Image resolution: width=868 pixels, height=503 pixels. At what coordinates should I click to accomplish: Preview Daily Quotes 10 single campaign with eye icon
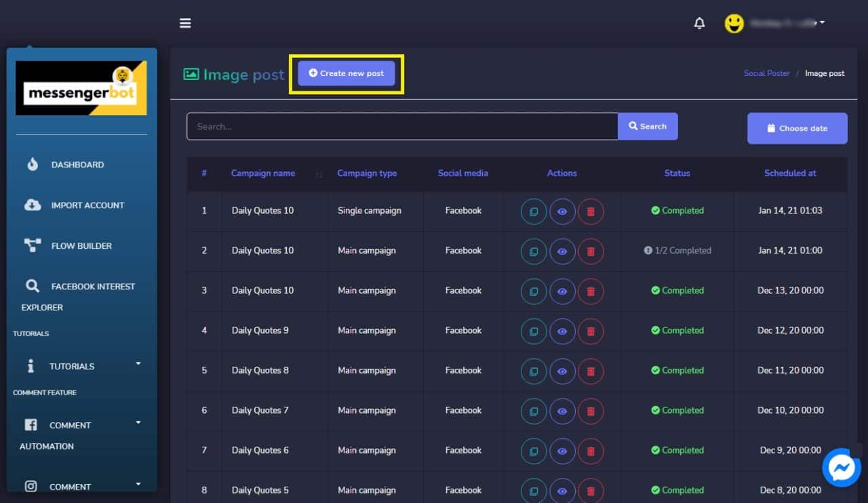pos(561,211)
